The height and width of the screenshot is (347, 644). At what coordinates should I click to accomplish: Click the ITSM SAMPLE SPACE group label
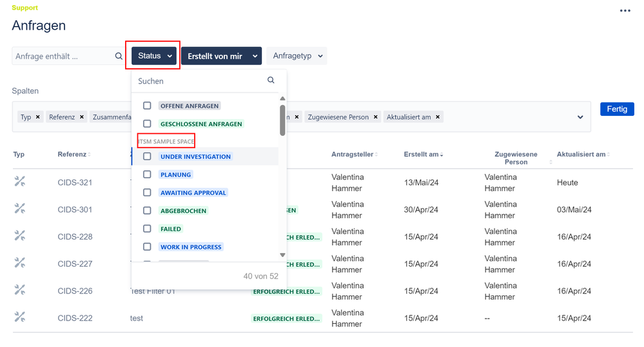[166, 142]
